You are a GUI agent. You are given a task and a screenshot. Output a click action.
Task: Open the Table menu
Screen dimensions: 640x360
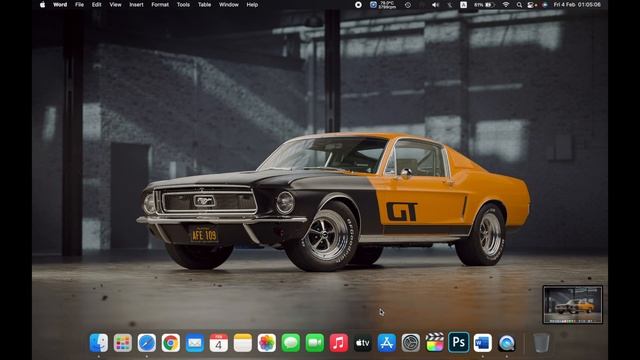(204, 5)
